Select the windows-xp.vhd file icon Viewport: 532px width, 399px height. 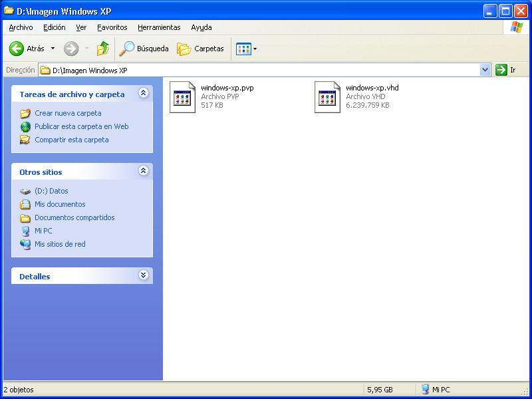pyautogui.click(x=327, y=97)
